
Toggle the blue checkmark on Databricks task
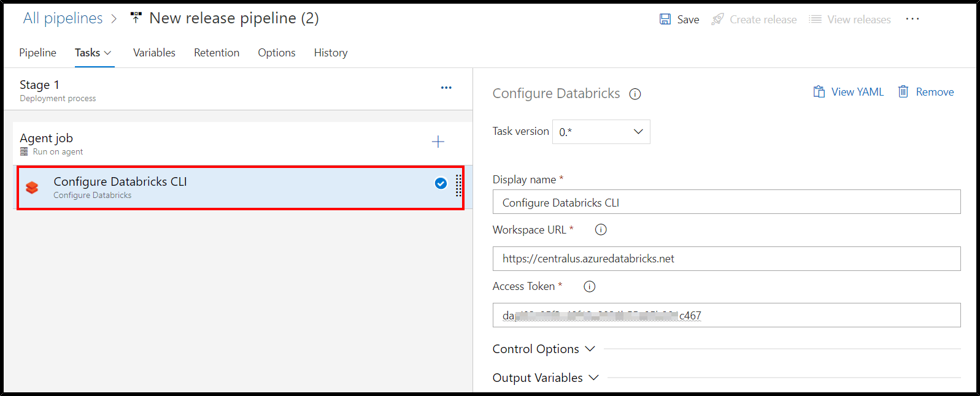click(x=441, y=183)
